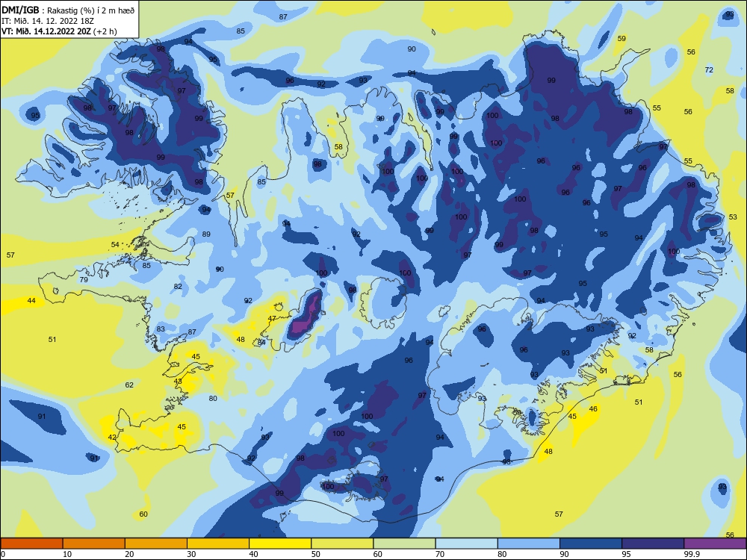The image size is (747, 560).
Task: Click the 70–80 pale blue legend swatch
Action: click(x=466, y=544)
